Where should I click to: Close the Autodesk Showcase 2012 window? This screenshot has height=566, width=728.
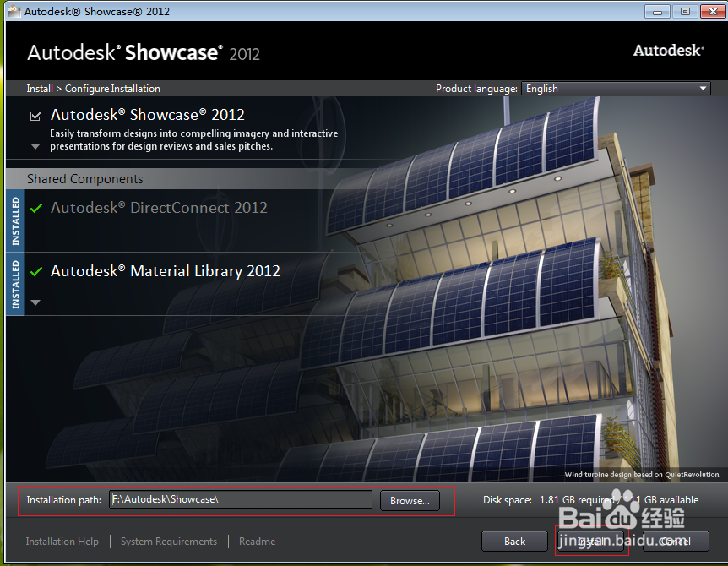coord(713,12)
